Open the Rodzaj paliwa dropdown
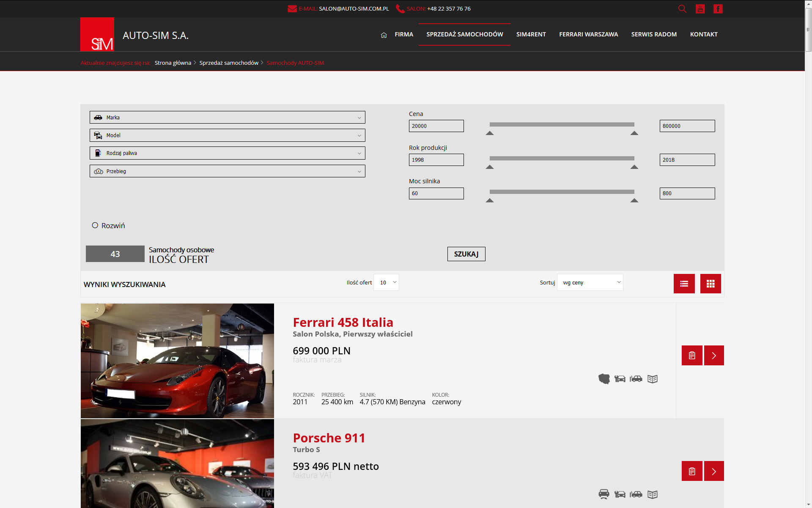Viewport: 812px width, 508px height. pyautogui.click(x=228, y=153)
